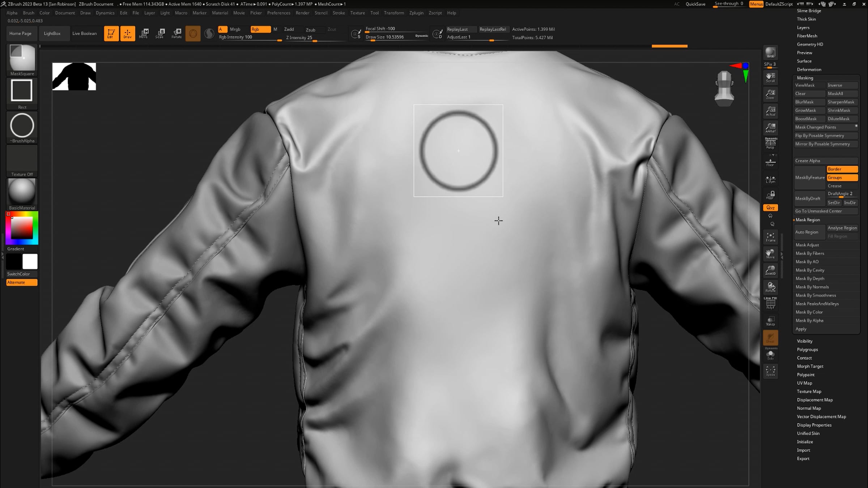Expand the Polygroups subpalette

click(807, 350)
